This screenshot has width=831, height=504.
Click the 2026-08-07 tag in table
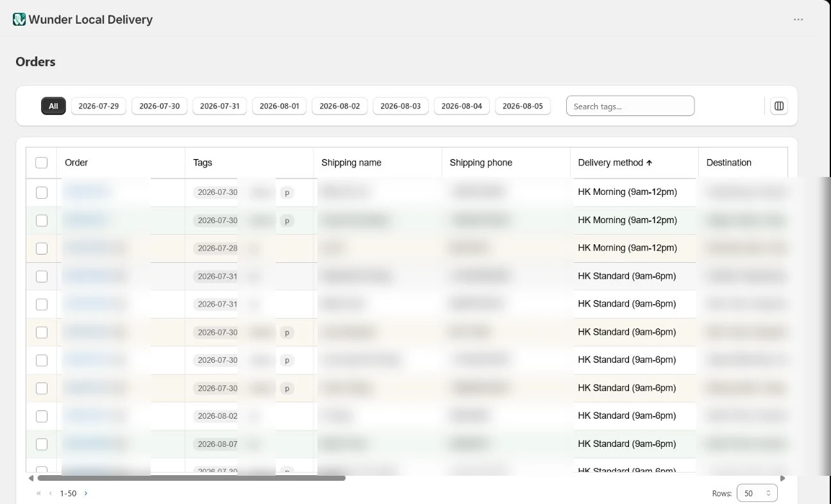[x=217, y=444]
